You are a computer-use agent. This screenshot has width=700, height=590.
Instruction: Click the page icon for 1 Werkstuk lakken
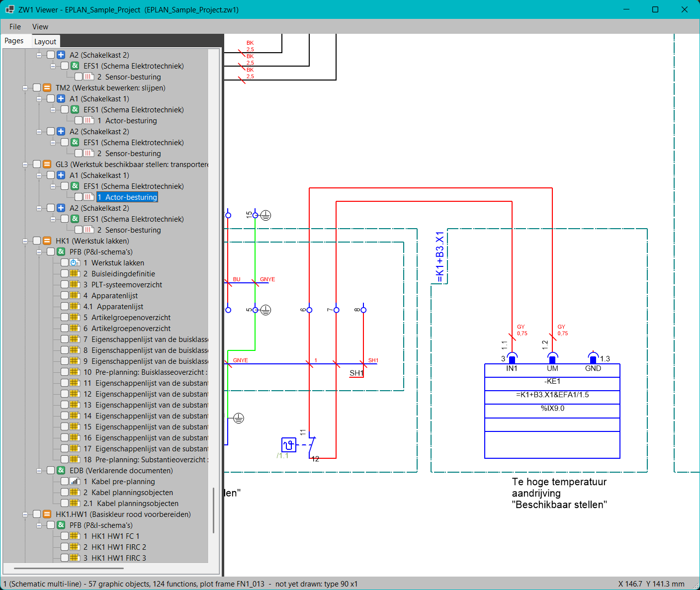[75, 263]
